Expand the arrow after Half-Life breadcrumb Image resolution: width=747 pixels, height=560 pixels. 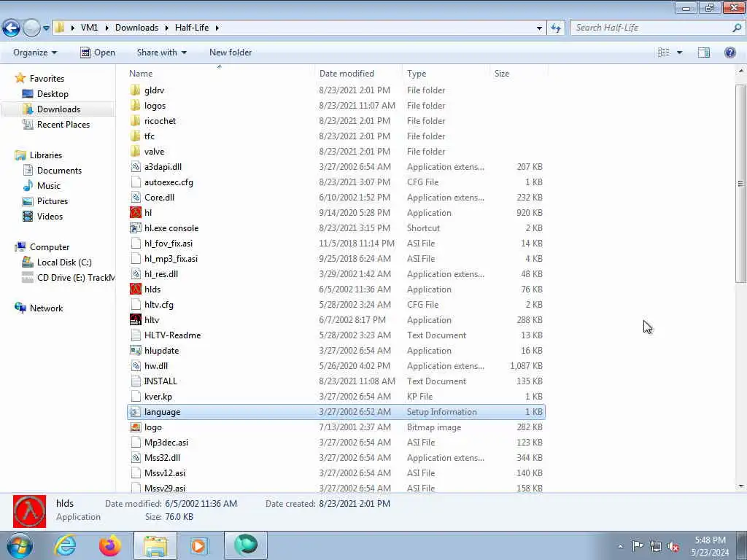[217, 28]
